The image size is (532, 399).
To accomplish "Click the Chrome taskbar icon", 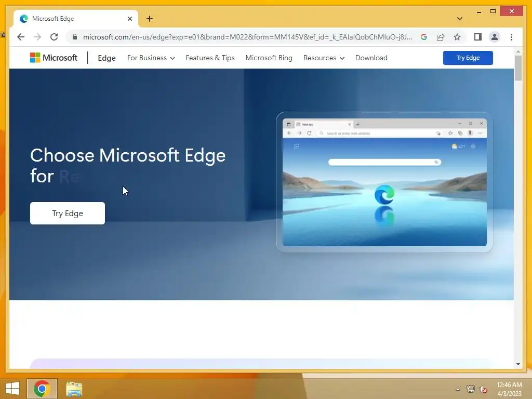I will [42, 389].
